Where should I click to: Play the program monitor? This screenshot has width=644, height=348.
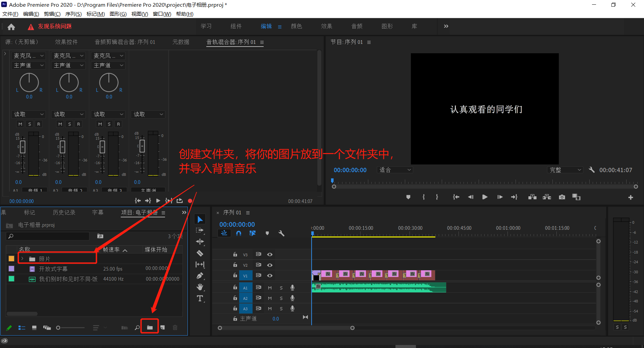(x=485, y=197)
